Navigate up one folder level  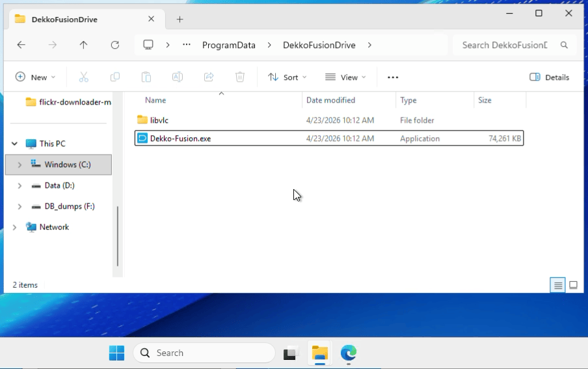pos(84,45)
